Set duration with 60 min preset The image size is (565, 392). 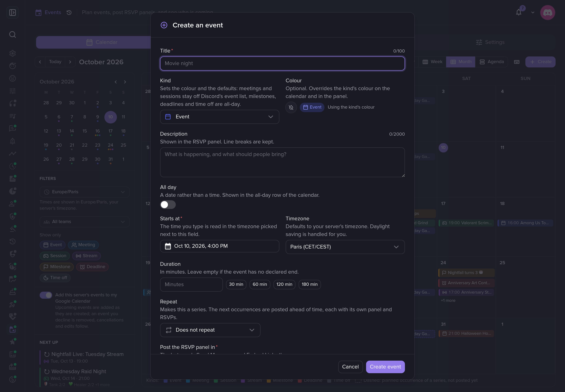tap(260, 284)
